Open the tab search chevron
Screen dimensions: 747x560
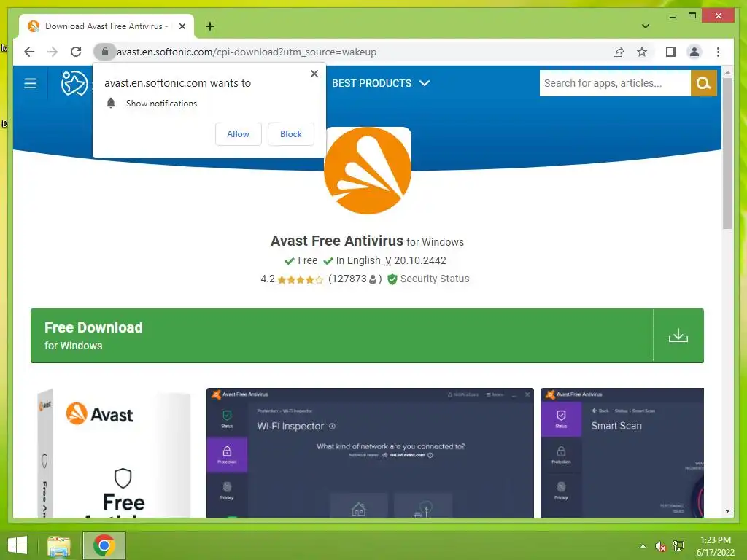click(x=646, y=26)
